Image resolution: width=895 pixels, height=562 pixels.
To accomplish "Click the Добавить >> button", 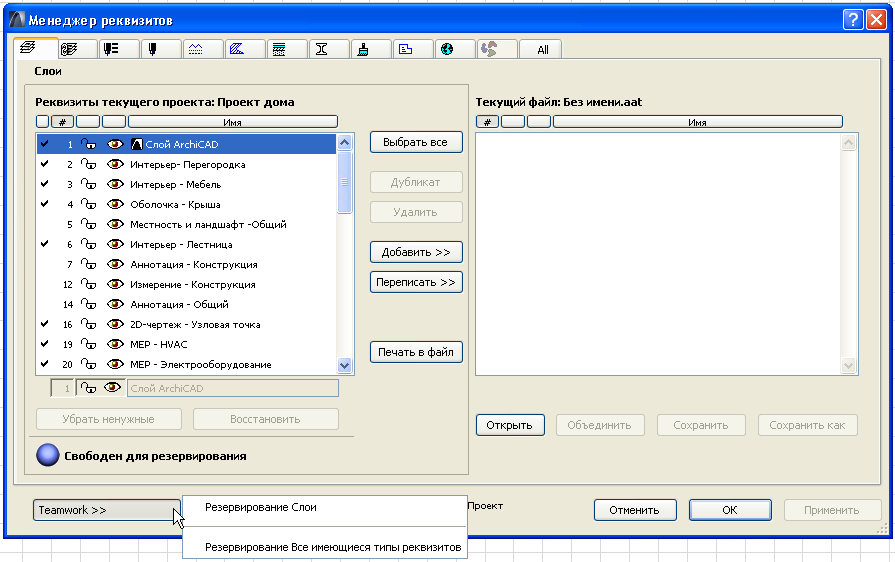I will pyautogui.click(x=416, y=252).
